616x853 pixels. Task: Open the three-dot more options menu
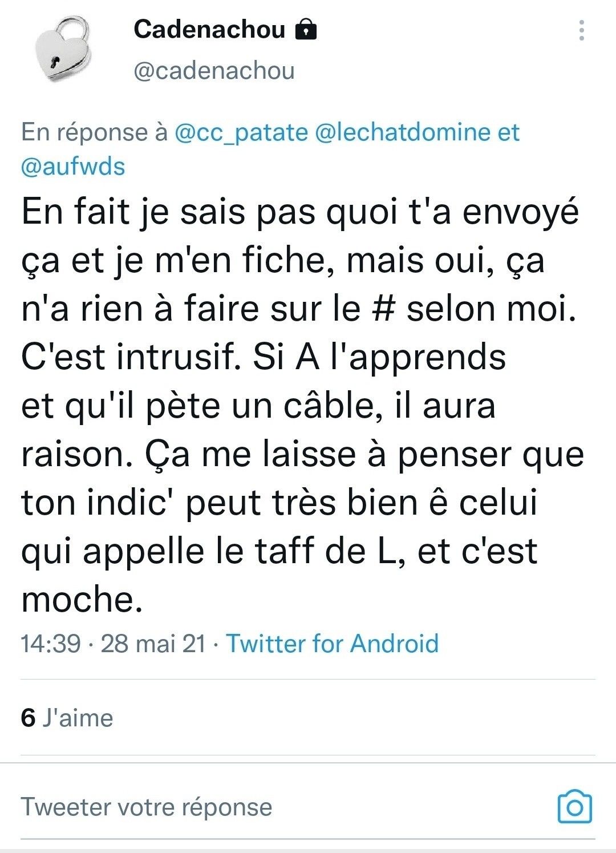tap(581, 30)
